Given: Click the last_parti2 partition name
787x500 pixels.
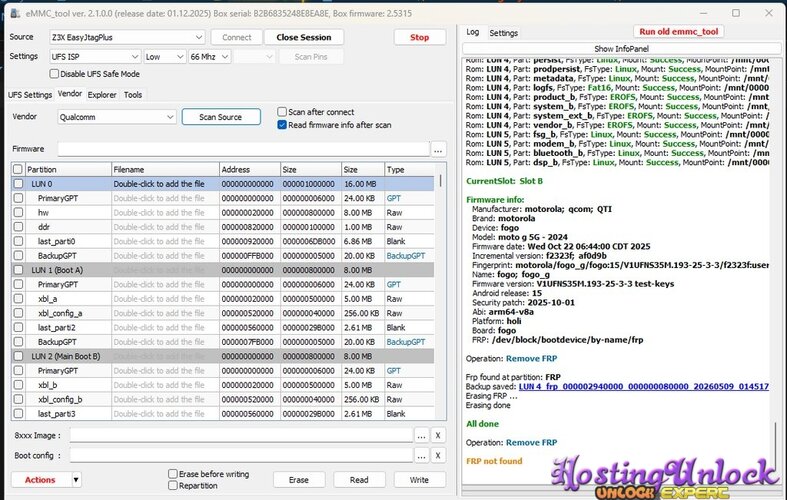Looking at the screenshot, I should click(x=56, y=328).
